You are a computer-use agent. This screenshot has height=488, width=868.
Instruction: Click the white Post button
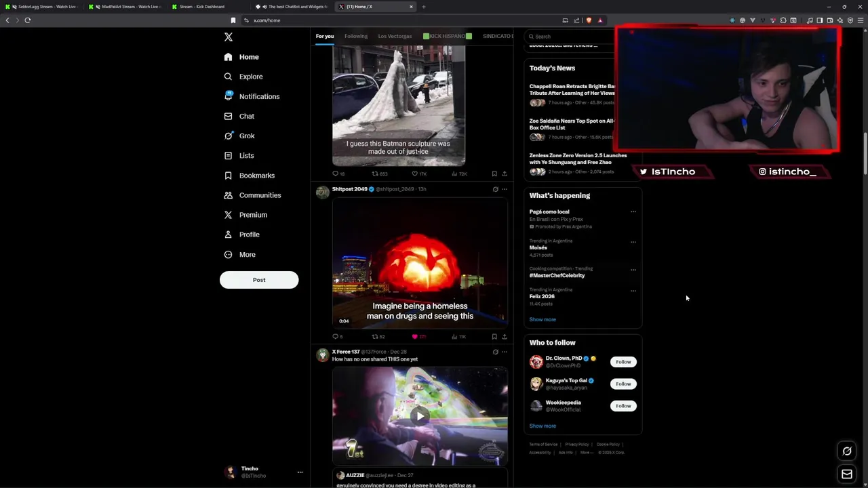pyautogui.click(x=259, y=280)
